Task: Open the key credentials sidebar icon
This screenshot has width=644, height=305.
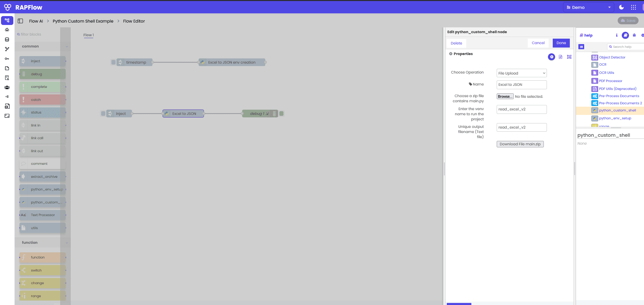Action: [x=7, y=59]
